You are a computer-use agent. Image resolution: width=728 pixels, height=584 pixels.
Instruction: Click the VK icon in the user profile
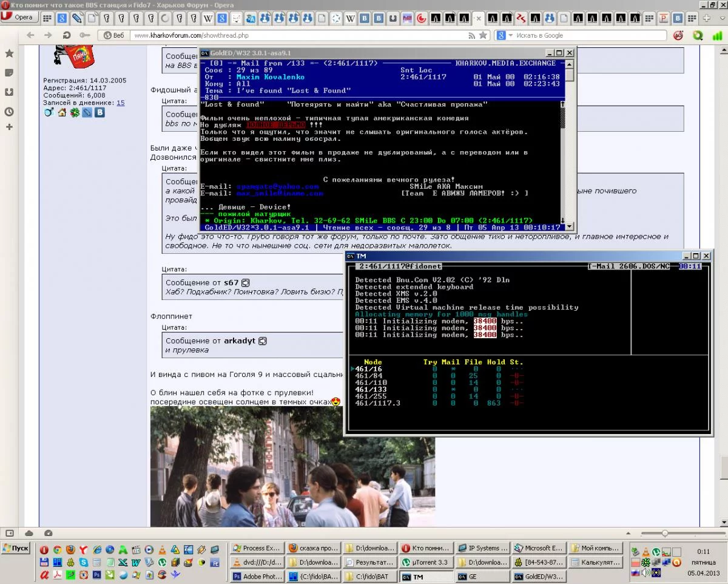click(99, 112)
